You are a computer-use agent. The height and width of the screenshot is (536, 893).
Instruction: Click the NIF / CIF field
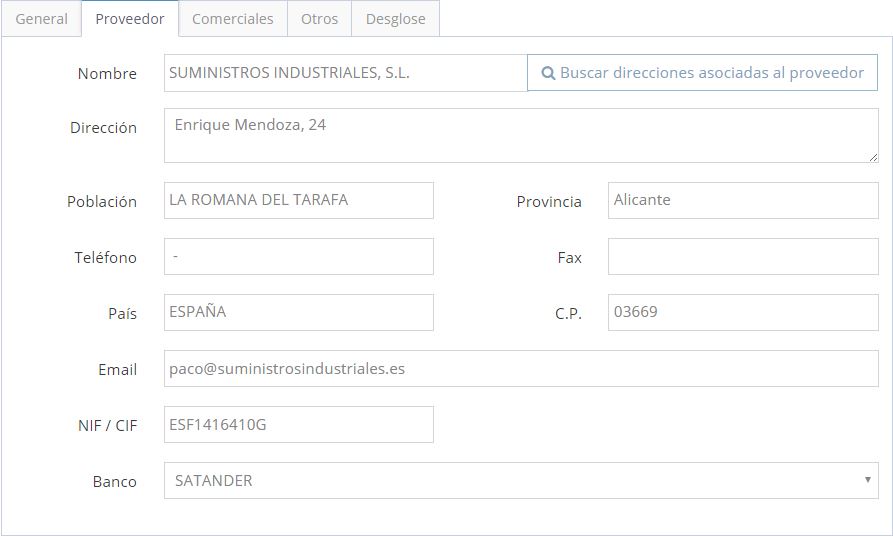coord(298,424)
